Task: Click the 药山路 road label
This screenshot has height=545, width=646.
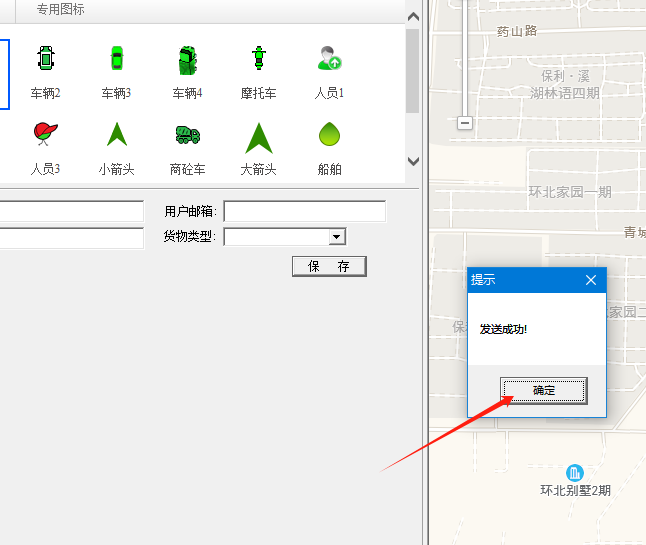Action: point(517,31)
